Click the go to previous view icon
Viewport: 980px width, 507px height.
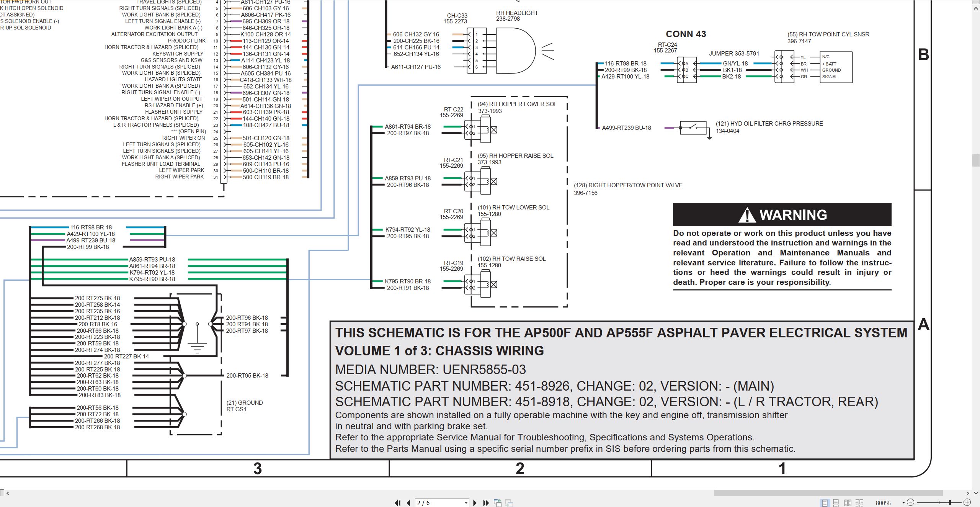tap(498, 503)
